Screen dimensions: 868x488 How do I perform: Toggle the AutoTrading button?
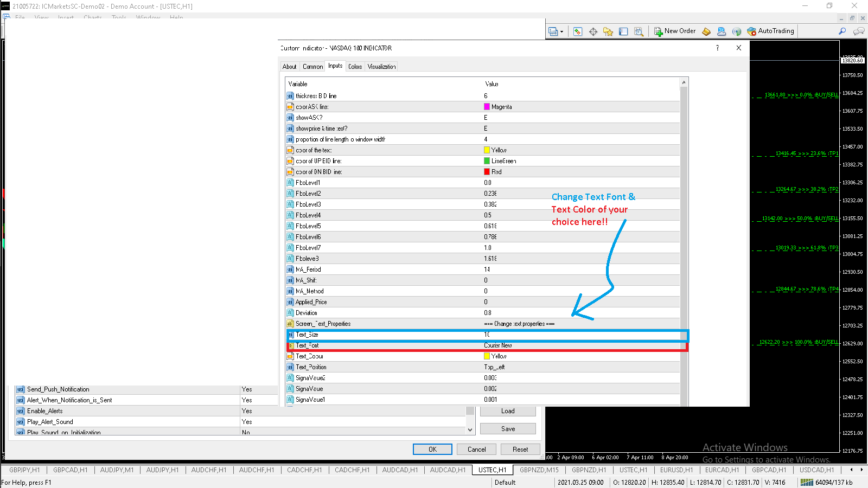click(x=770, y=31)
